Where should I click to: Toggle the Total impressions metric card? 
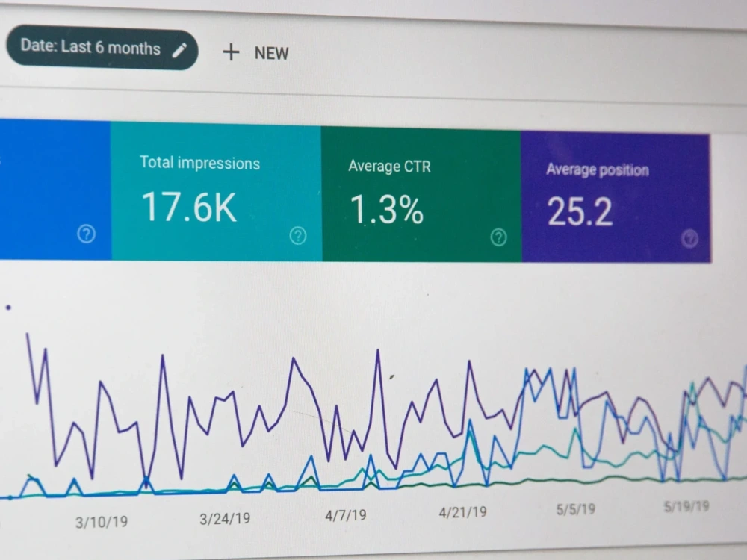tap(217, 193)
